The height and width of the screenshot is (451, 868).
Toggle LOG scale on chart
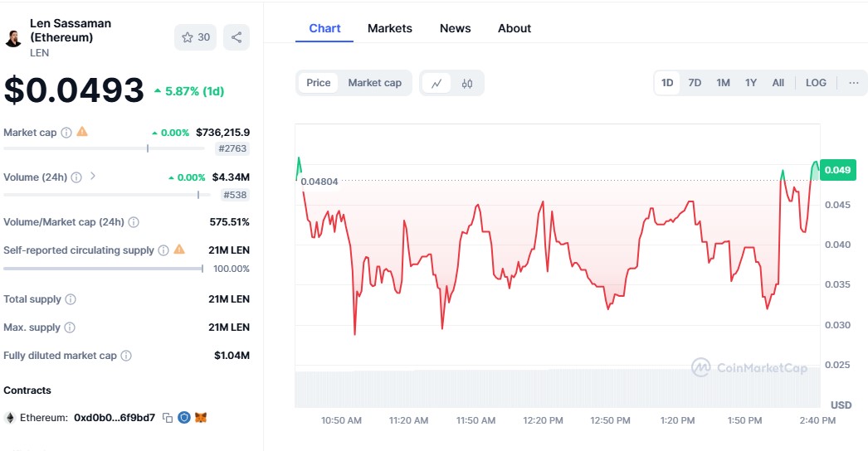[x=816, y=83]
